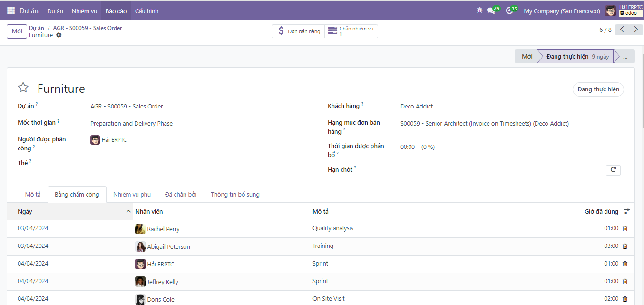This screenshot has width=644, height=305.
Task: Click the gear icon beside Furniture breadcrumb
Action: tap(59, 35)
